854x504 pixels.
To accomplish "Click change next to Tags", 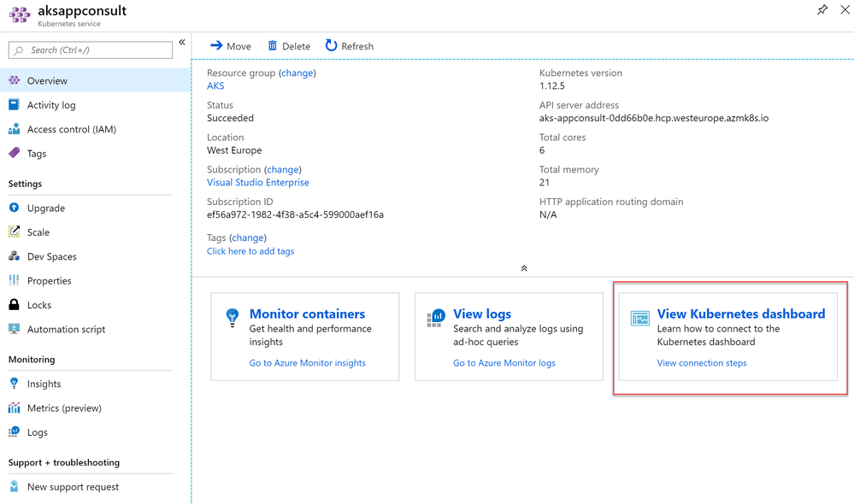I will [x=247, y=237].
